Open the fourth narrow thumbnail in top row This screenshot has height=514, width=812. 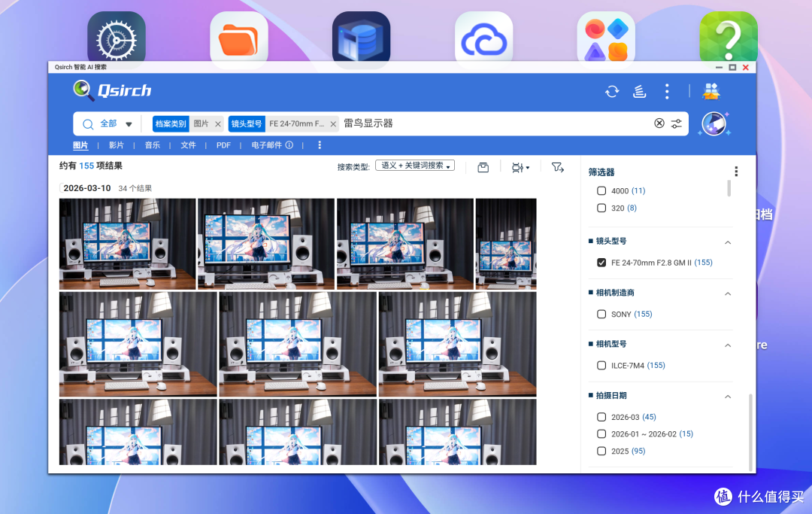[x=506, y=244]
